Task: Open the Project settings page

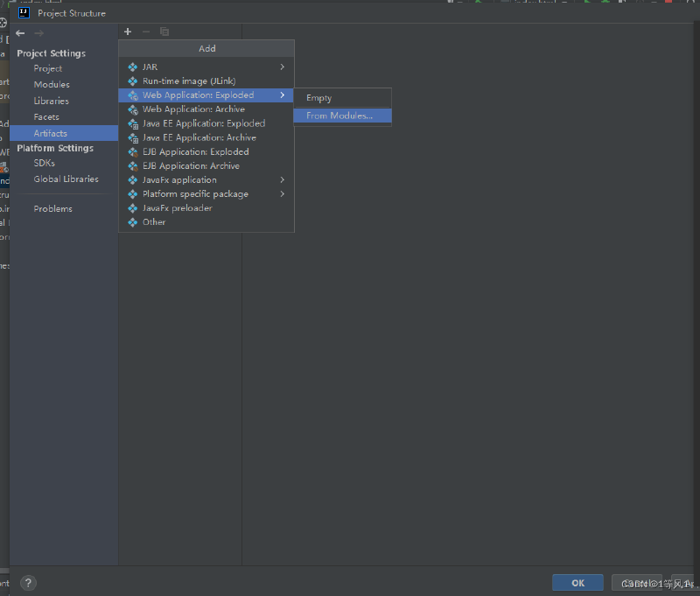Action: (x=48, y=69)
